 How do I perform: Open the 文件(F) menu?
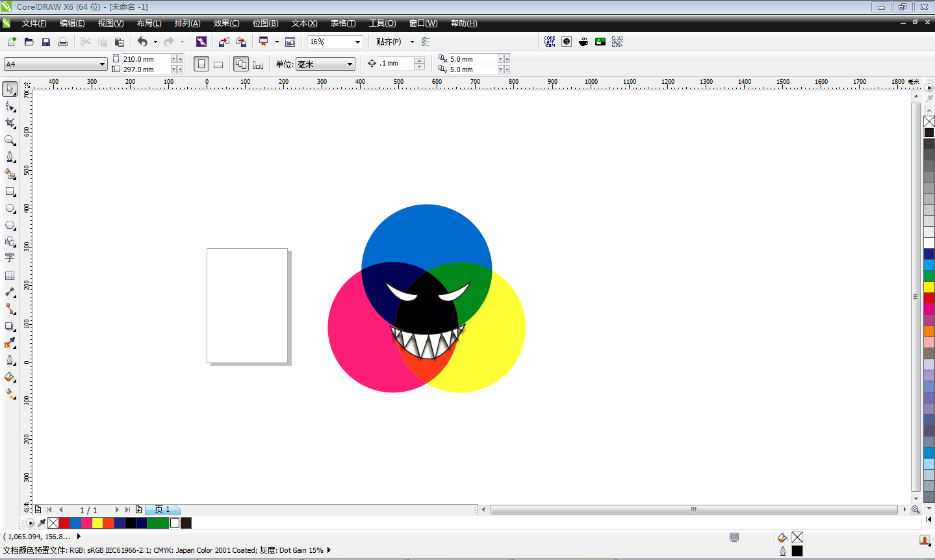click(x=34, y=23)
